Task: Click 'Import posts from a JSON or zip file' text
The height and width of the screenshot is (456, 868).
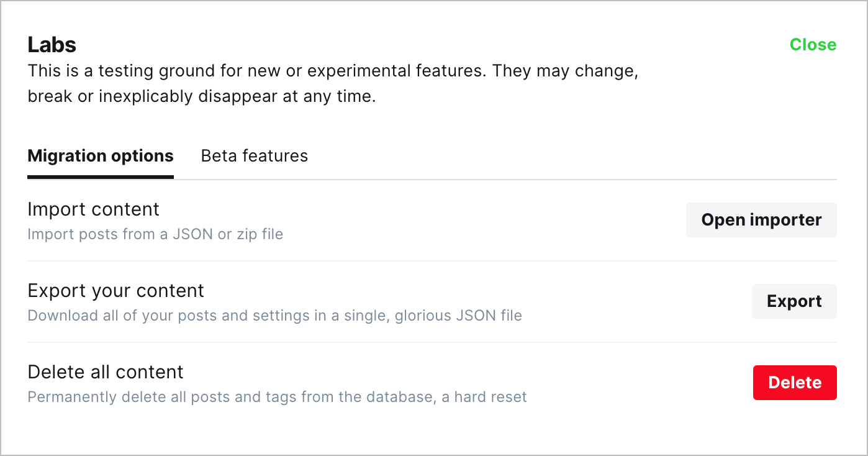Action: (155, 235)
